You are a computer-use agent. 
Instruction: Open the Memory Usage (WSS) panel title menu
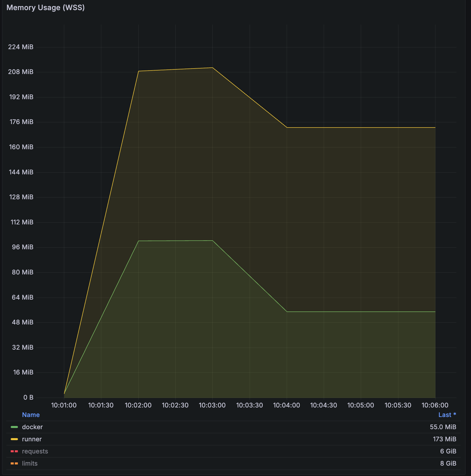click(x=45, y=8)
